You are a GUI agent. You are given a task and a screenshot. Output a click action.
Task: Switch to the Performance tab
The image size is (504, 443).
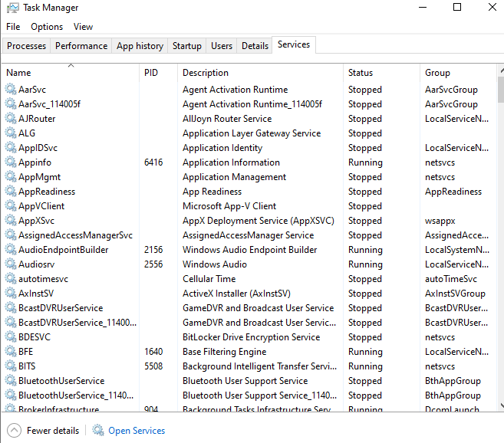point(81,46)
